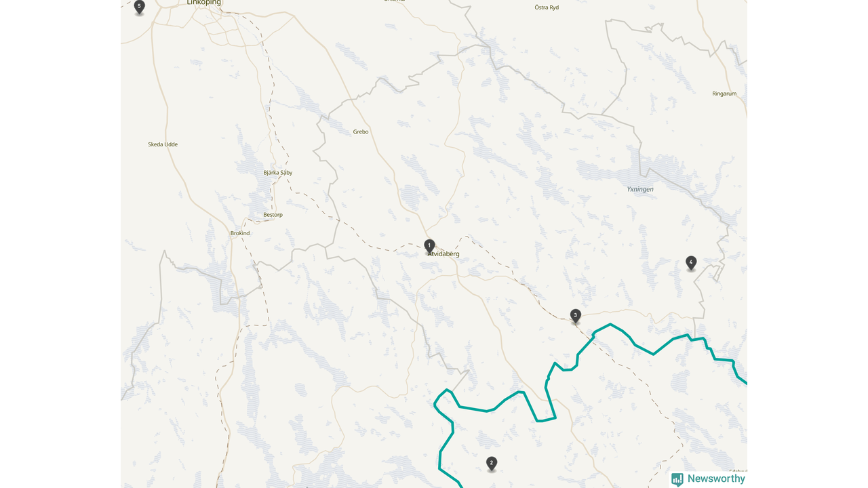The height and width of the screenshot is (488, 868).
Task: Select the Östra Ryd label
Action: point(547,7)
